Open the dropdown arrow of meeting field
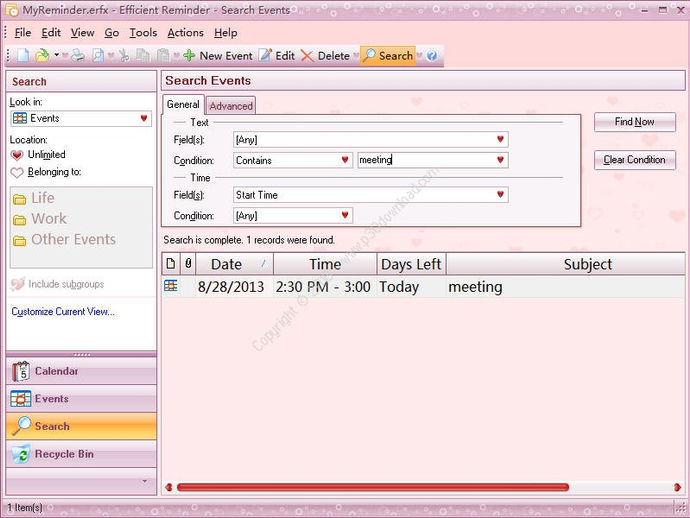Image resolution: width=690 pixels, height=518 pixels. (x=500, y=160)
